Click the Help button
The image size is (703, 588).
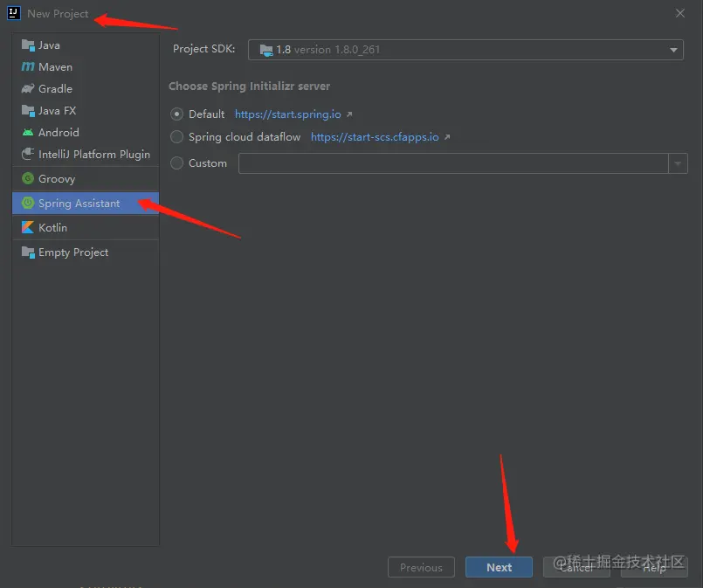coord(654,567)
